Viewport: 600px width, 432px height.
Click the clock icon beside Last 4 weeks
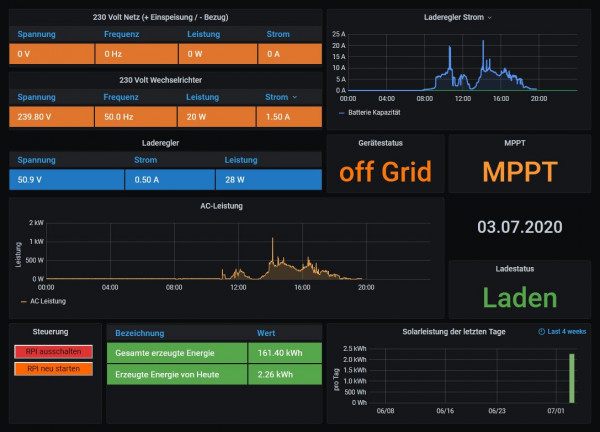click(542, 330)
